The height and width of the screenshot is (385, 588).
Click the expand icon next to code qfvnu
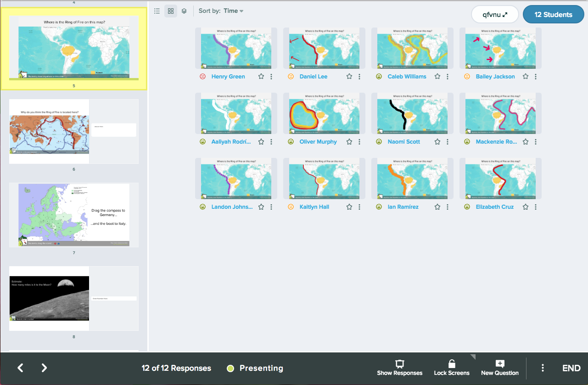click(x=506, y=14)
